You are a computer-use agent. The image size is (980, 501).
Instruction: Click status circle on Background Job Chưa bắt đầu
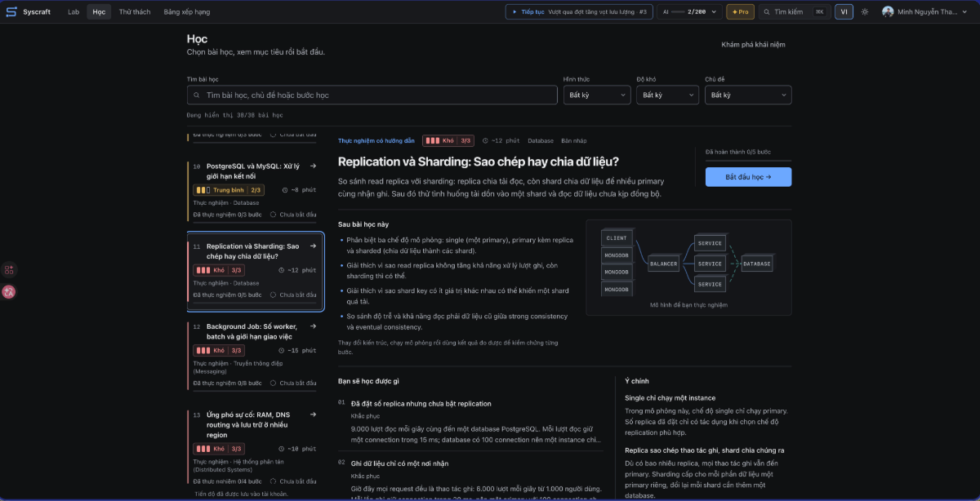273,383
